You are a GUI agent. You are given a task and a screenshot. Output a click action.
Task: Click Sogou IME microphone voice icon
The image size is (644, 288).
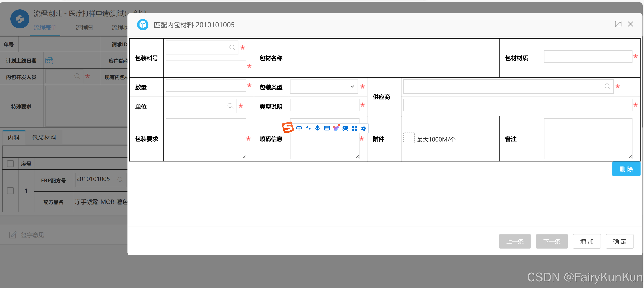click(x=317, y=128)
